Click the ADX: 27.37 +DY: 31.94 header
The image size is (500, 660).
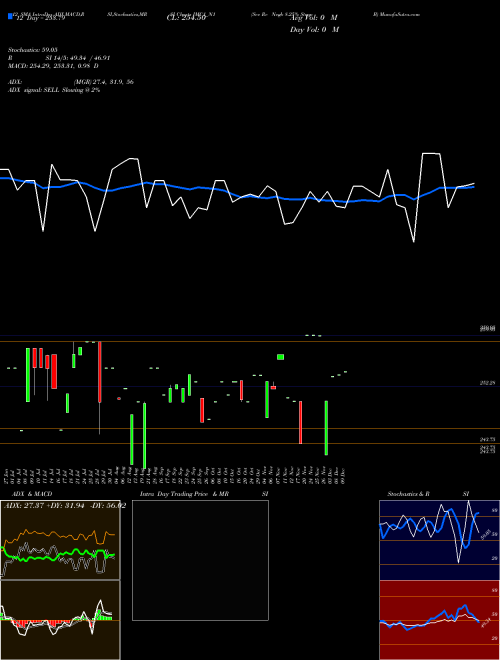(x=65, y=506)
